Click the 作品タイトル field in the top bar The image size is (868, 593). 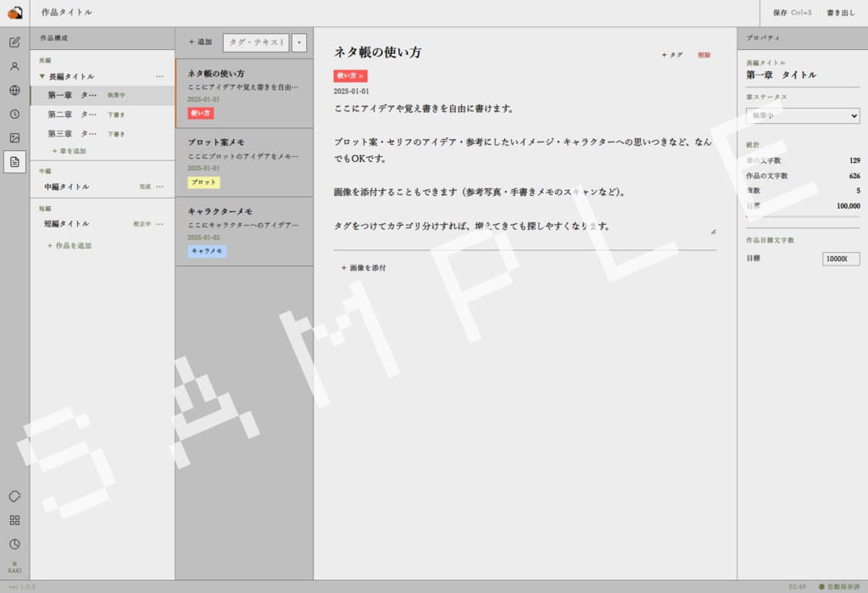pyautogui.click(x=67, y=12)
